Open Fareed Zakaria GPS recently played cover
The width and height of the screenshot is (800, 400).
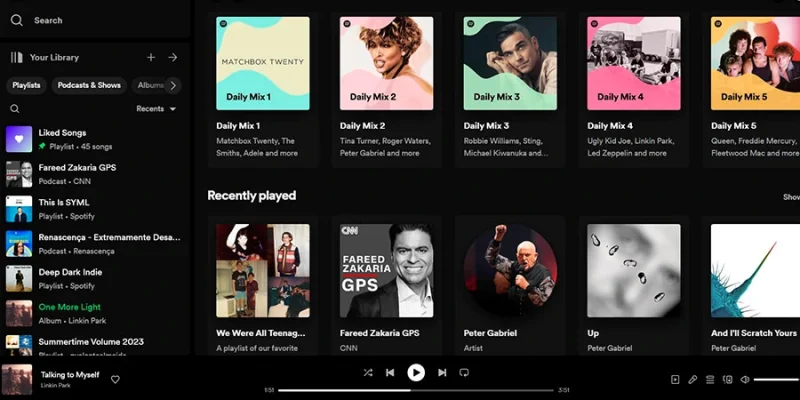(387, 271)
